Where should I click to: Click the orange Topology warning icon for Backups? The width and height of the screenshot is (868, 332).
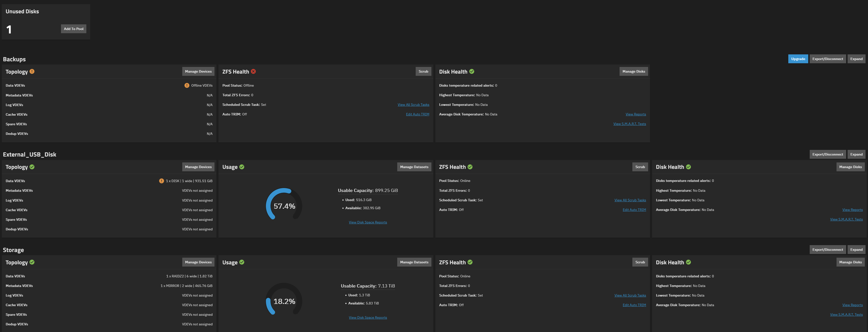(32, 71)
